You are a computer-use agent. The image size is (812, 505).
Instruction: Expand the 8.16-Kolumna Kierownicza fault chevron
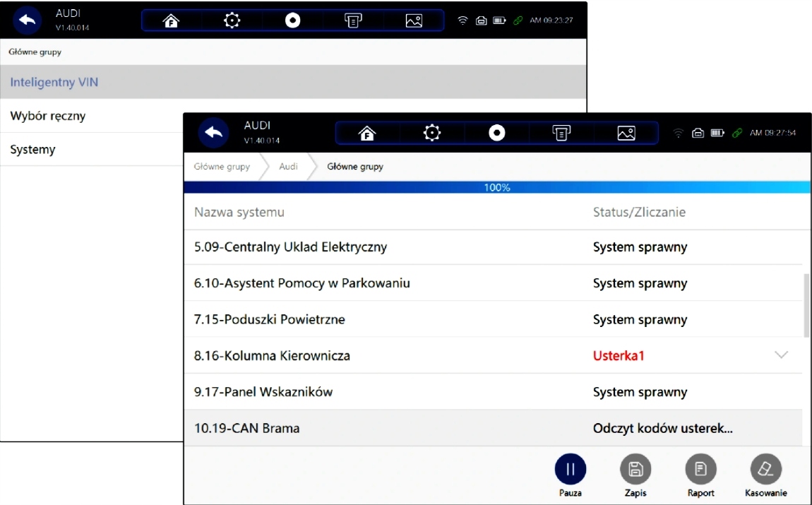[x=781, y=355]
